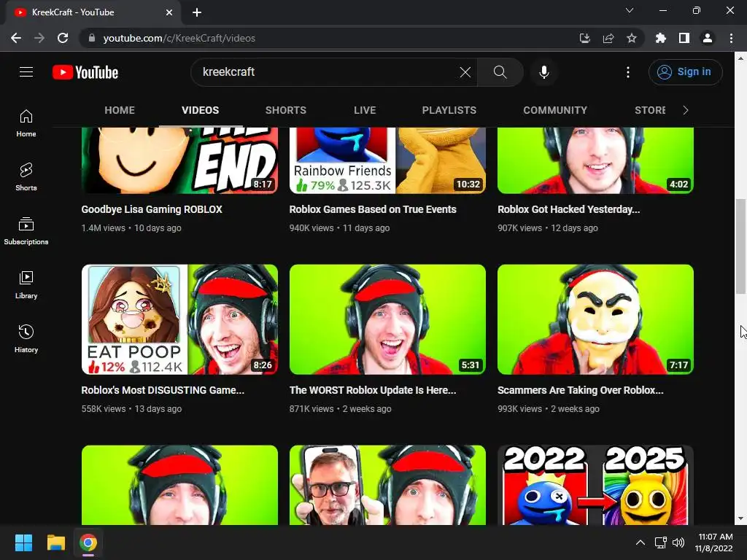Share this page using the share icon
This screenshot has width=747, height=560.
pos(608,38)
